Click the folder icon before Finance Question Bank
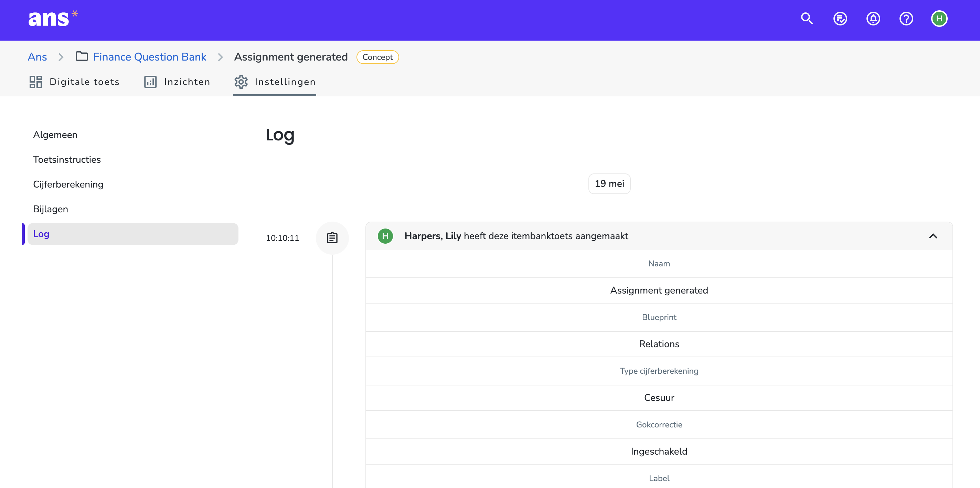Screen dimensions: 980x488 point(82,56)
